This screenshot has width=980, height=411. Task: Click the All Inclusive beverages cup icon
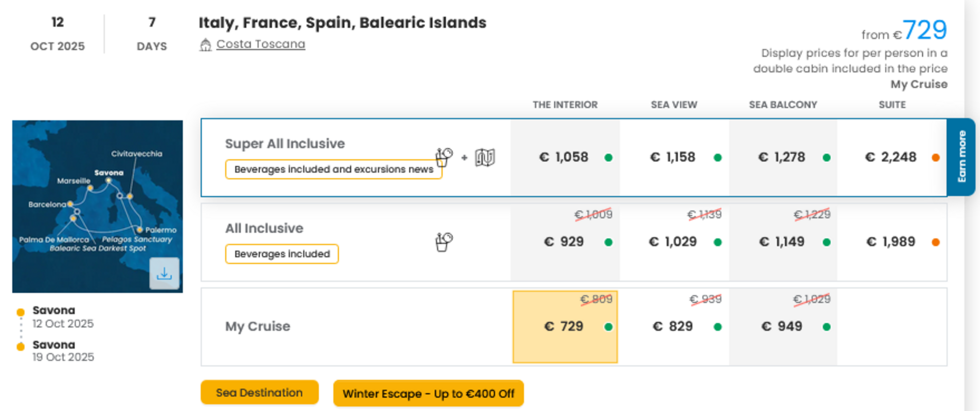click(x=444, y=242)
